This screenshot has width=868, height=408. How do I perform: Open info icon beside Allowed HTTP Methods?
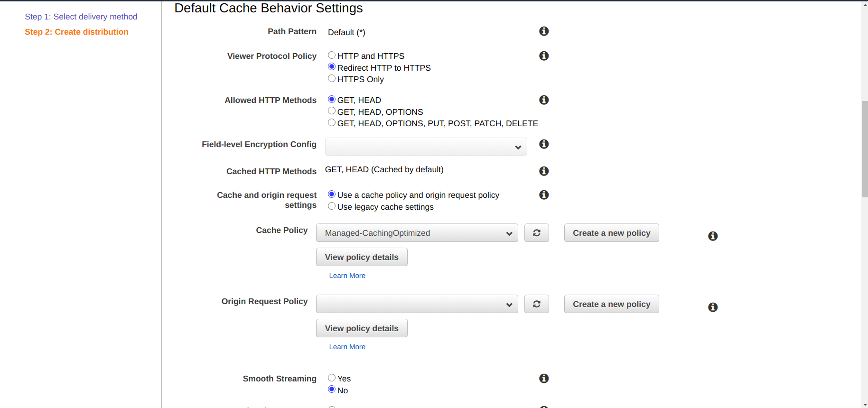(x=544, y=100)
